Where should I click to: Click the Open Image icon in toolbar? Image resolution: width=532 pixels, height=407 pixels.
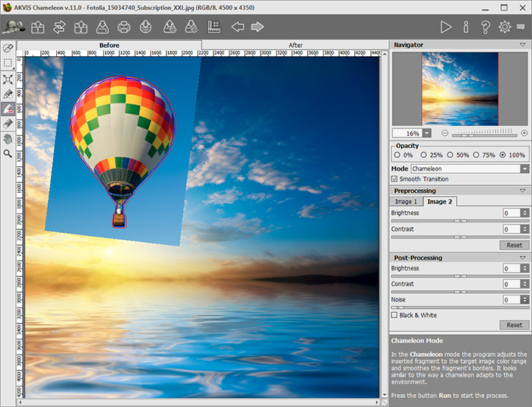38,27
